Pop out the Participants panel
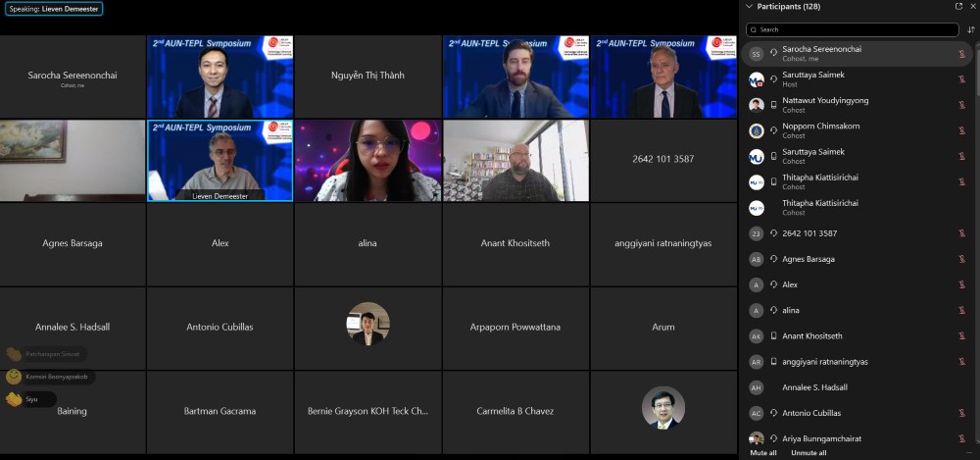 pos(958,6)
